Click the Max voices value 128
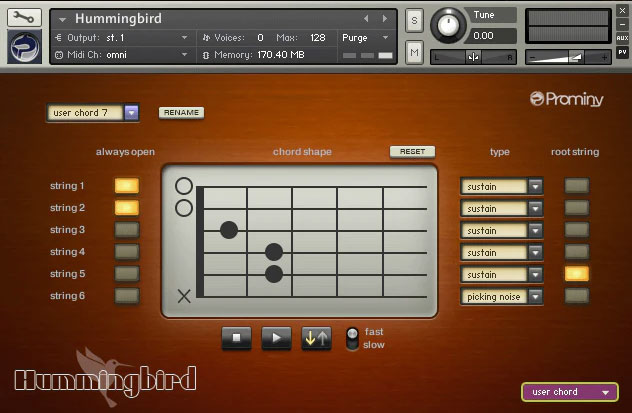The height and width of the screenshot is (413, 632). click(318, 37)
